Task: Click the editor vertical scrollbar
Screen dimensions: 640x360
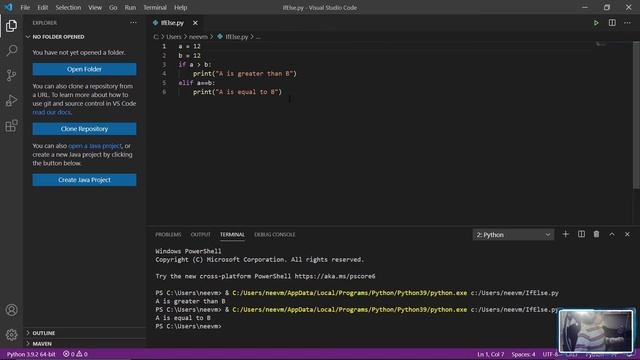Action: tap(636, 114)
